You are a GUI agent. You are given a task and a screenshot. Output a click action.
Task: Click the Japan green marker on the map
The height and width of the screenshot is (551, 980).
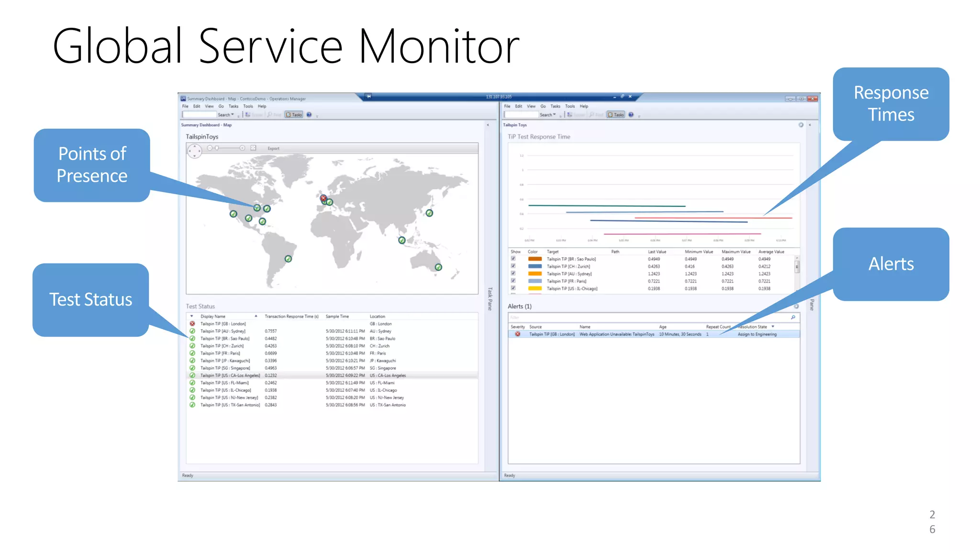point(430,213)
